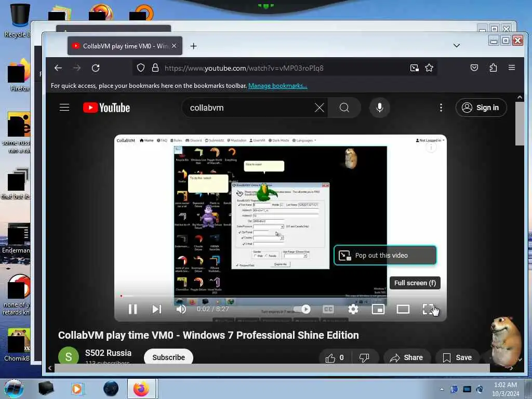Switch to the miniplayer
The image size is (532, 399).
point(378,309)
